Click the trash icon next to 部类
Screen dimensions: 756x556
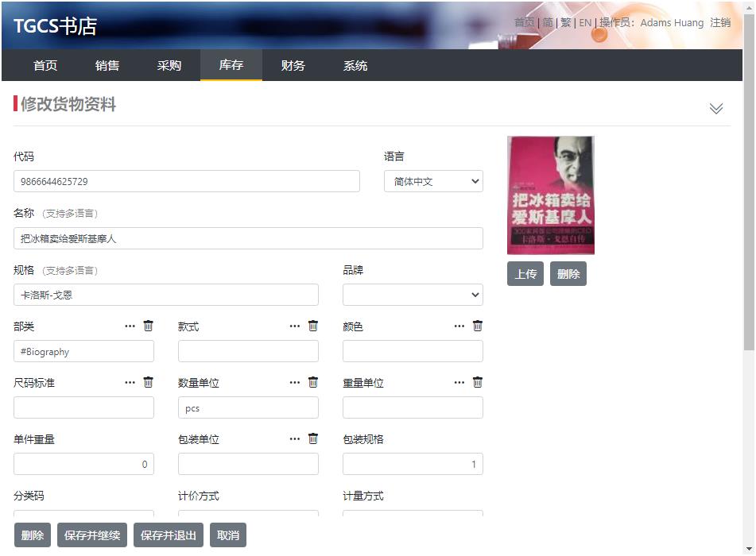point(149,326)
